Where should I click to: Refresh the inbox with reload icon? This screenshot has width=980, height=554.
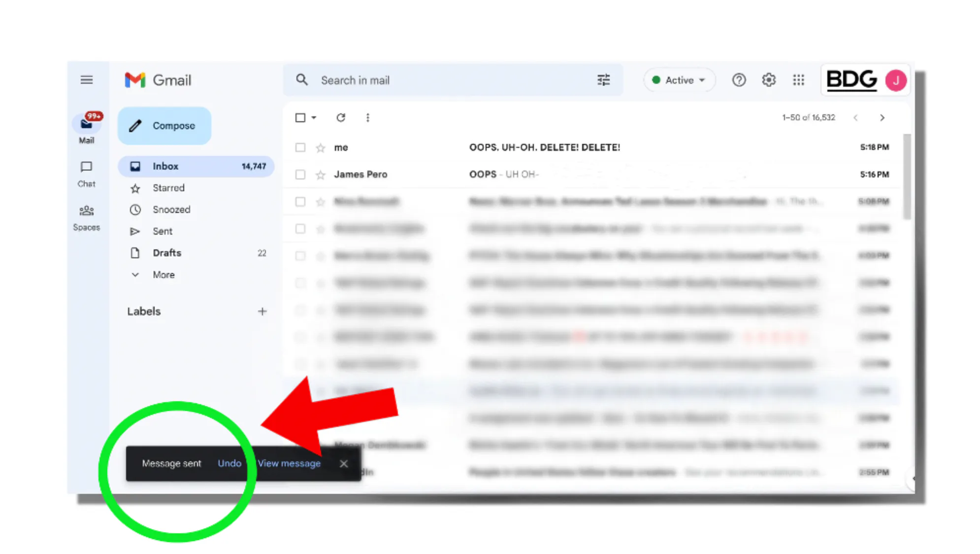(x=341, y=118)
